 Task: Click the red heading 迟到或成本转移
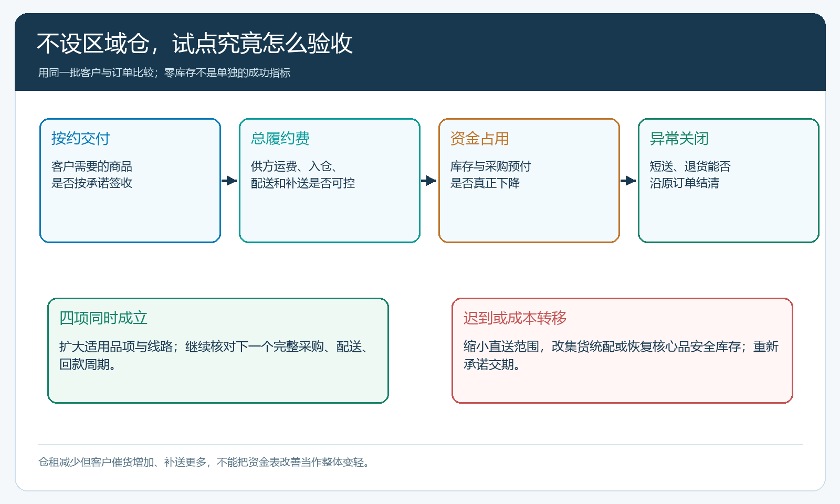pyautogui.click(x=515, y=318)
